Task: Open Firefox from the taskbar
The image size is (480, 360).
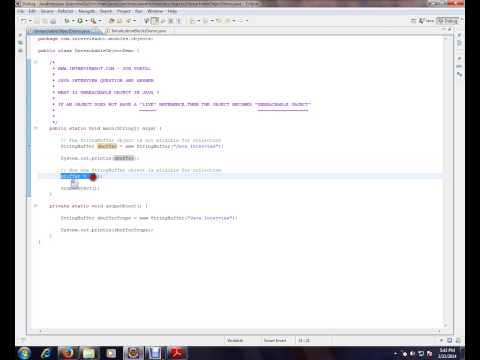Action: [x=68, y=353]
